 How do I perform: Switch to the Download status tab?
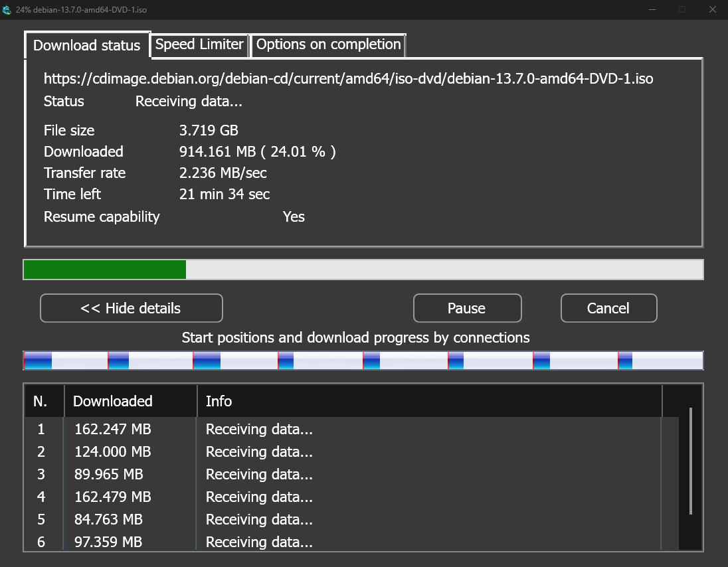click(x=87, y=45)
